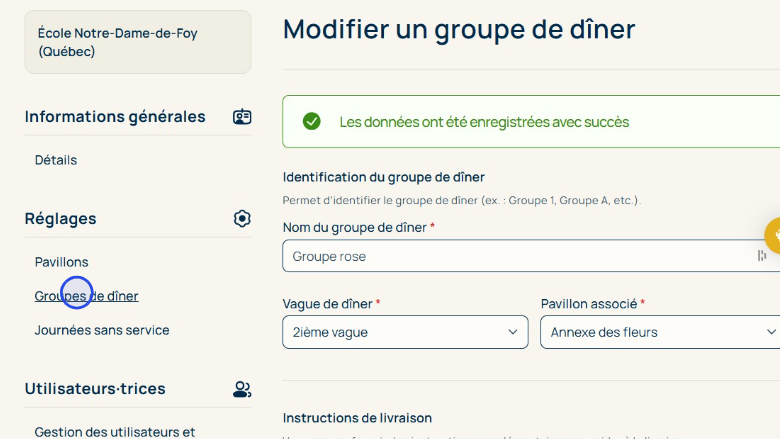The width and height of the screenshot is (780, 439).
Task: Click the Réglages section heading
Action: click(61, 218)
